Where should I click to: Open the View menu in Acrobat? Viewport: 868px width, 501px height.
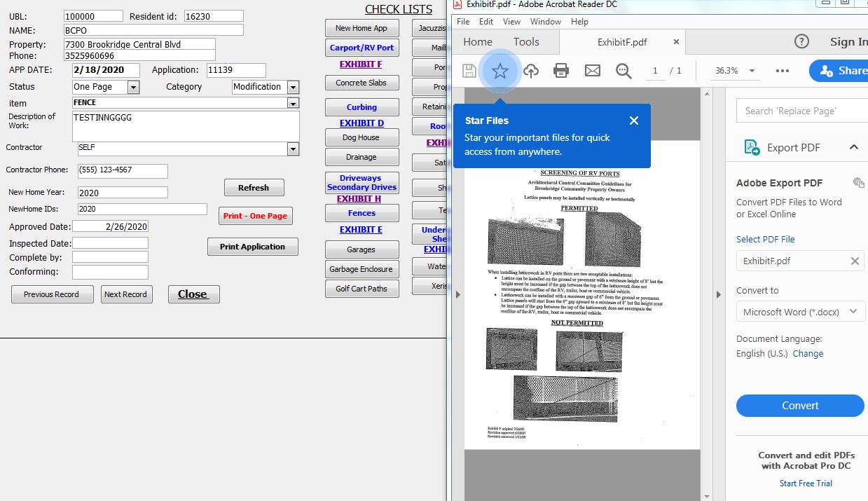512,22
